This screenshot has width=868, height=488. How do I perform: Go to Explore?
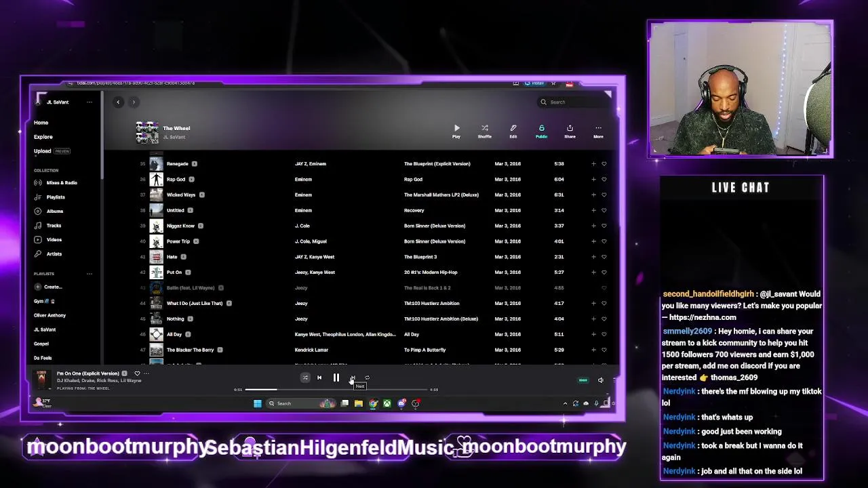pyautogui.click(x=43, y=137)
